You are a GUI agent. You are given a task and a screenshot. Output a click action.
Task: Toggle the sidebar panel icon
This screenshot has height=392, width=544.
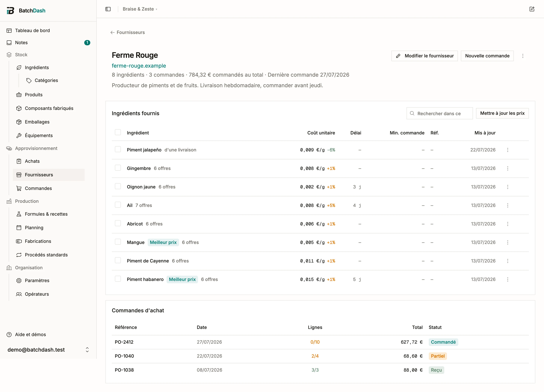point(108,9)
